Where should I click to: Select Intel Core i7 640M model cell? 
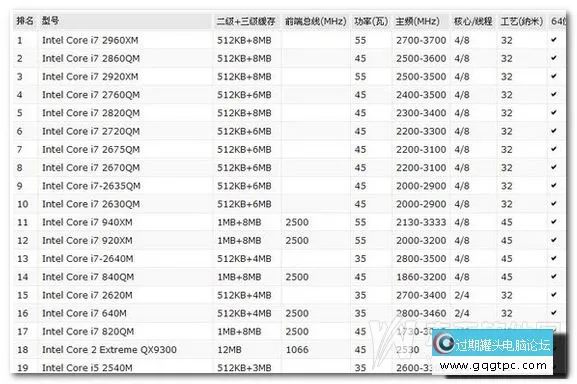coord(84,313)
